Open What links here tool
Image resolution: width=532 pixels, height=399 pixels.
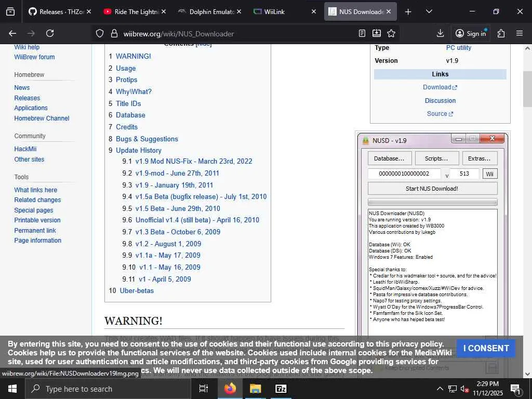tap(36, 190)
